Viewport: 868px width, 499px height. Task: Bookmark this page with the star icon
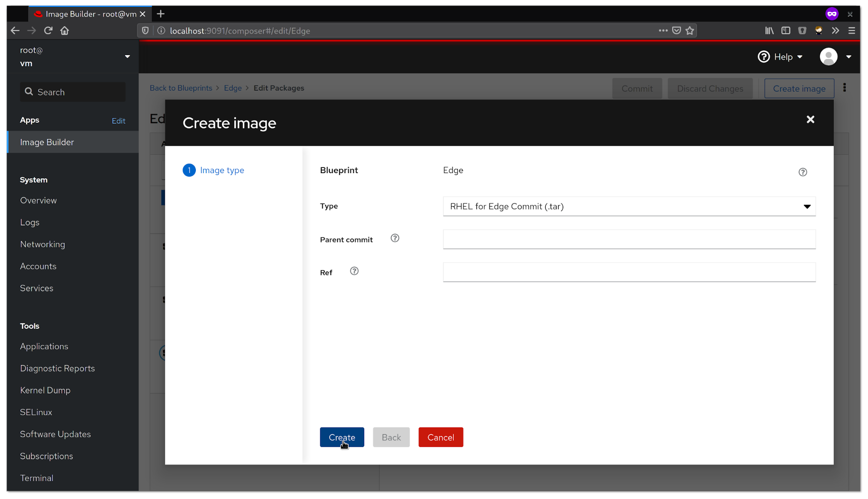tap(690, 31)
